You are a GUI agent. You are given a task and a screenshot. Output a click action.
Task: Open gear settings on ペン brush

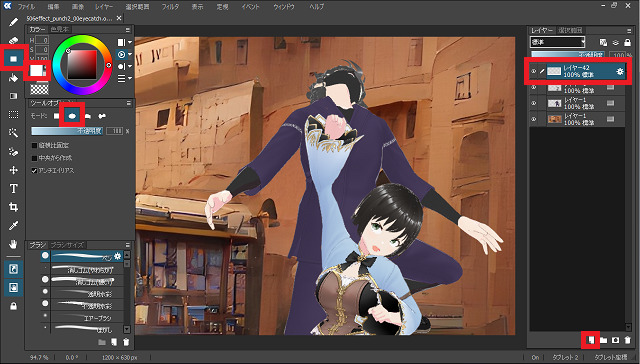pyautogui.click(x=118, y=256)
